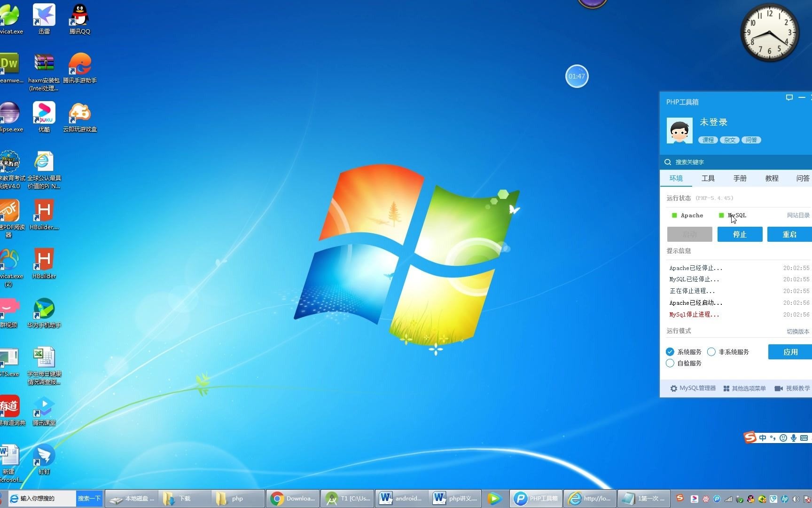812x508 pixels.
Task: Switch to php讲义 Word taskbar item
Action: point(455,499)
